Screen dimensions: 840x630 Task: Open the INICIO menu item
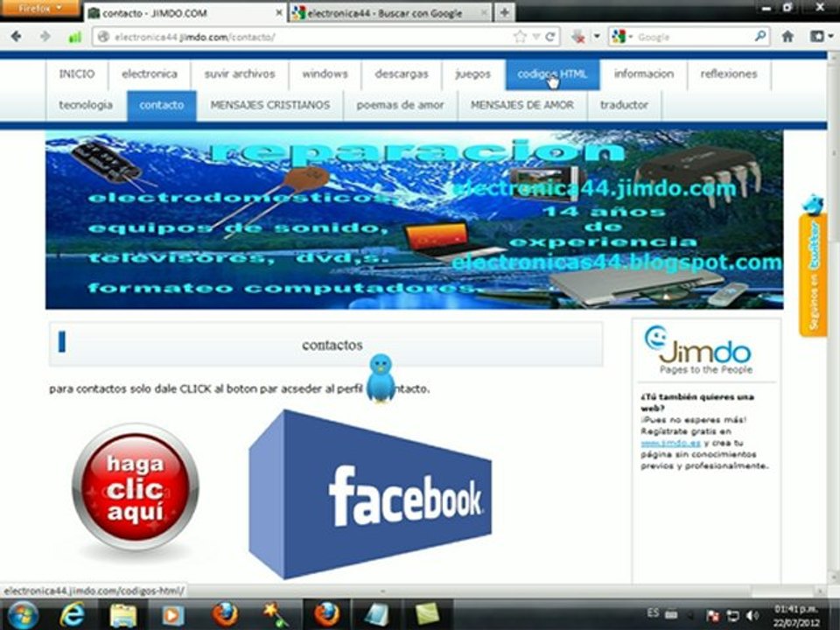click(x=77, y=73)
